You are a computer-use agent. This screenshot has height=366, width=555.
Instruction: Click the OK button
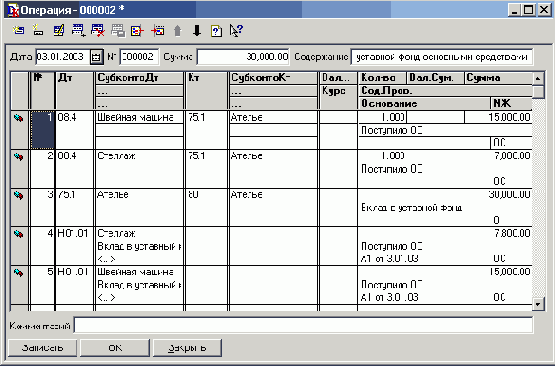click(x=115, y=348)
